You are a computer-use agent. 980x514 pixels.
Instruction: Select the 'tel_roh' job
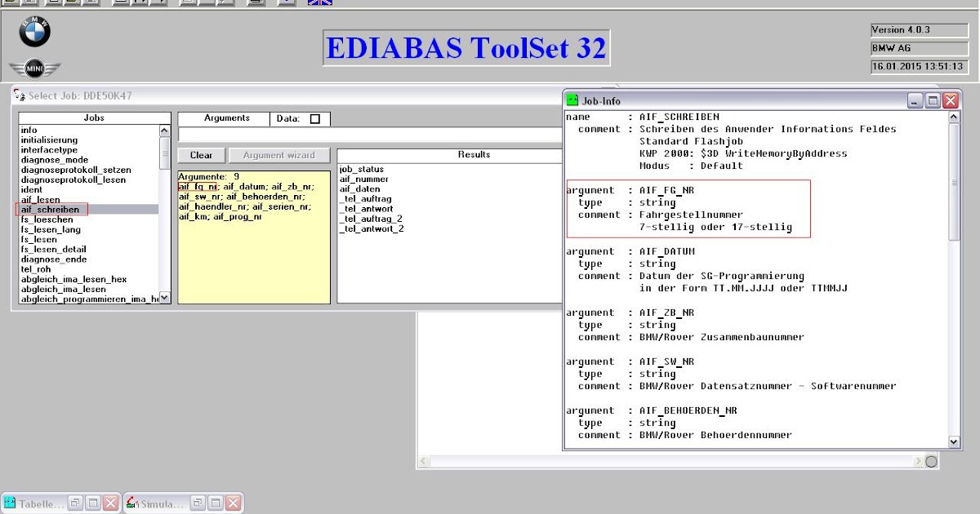click(37, 269)
